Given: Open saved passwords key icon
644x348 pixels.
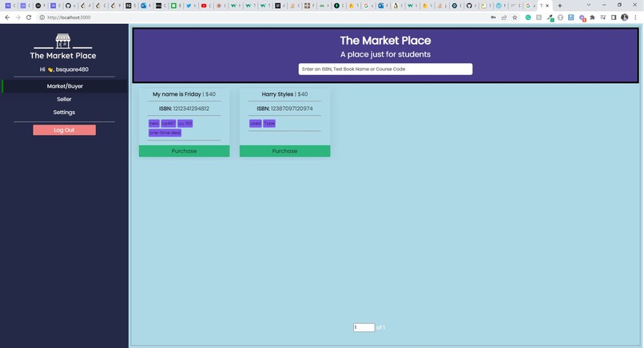Looking at the screenshot, I should click(x=493, y=18).
